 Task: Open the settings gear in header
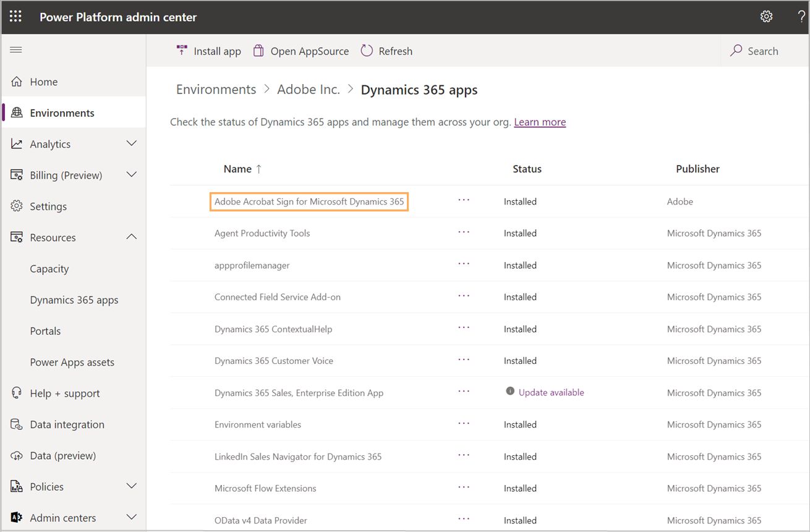coord(767,17)
